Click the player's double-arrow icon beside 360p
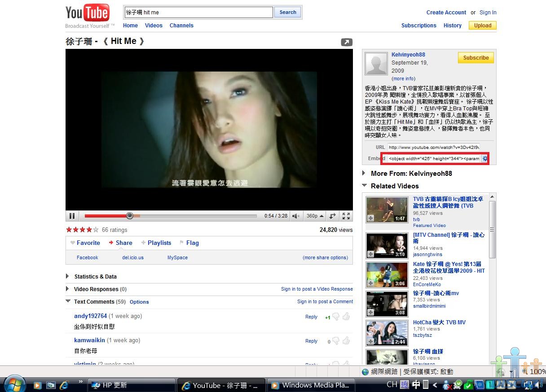The height and width of the screenshot is (392, 546). (x=332, y=216)
